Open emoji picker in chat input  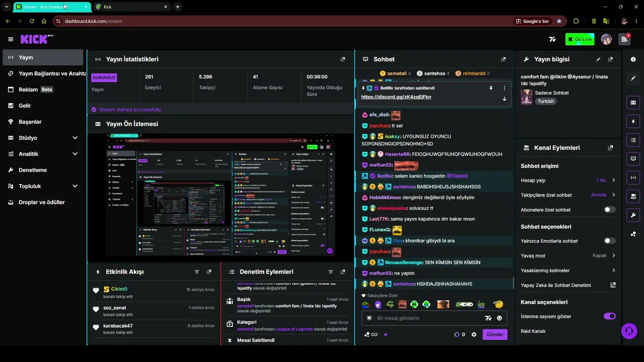(499, 318)
